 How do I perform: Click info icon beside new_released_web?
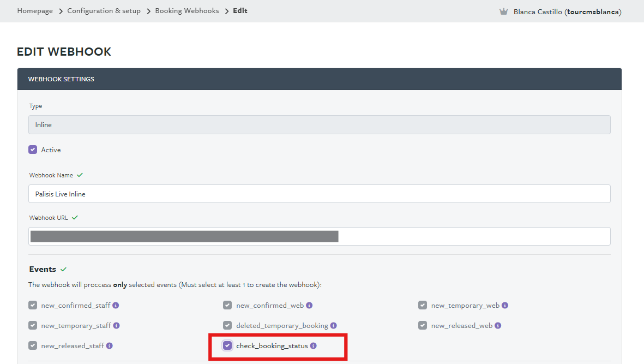pos(498,326)
